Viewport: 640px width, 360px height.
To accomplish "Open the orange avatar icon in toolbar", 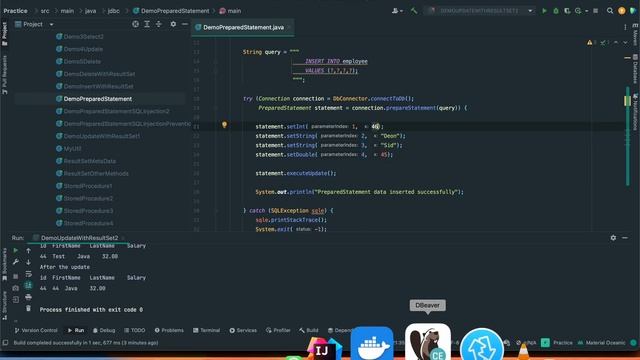I will (x=622, y=11).
